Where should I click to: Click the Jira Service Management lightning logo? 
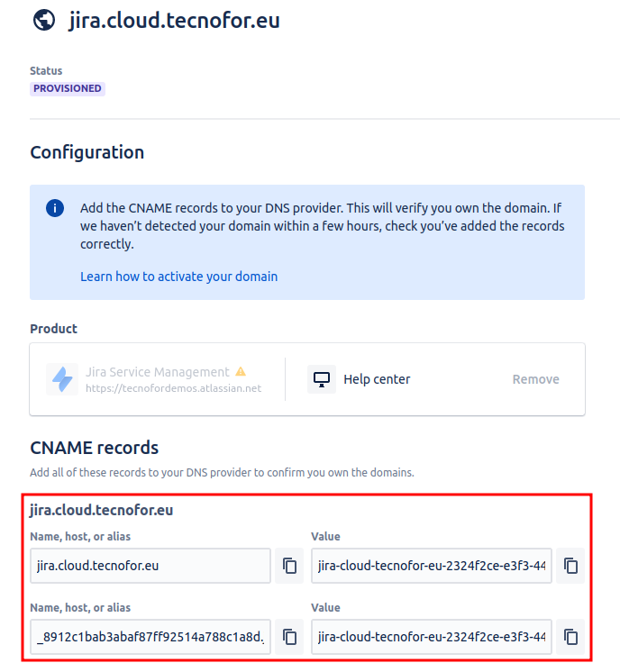click(x=62, y=379)
